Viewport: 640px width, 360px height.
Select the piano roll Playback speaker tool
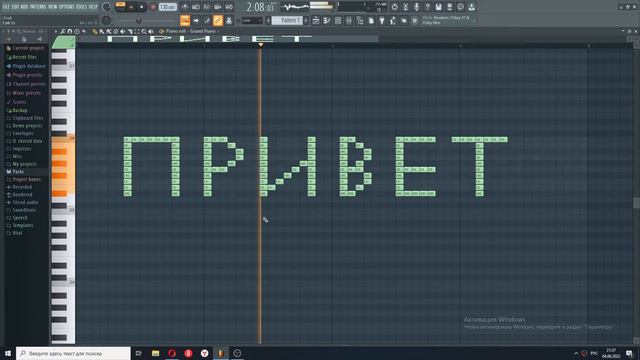[x=151, y=31]
